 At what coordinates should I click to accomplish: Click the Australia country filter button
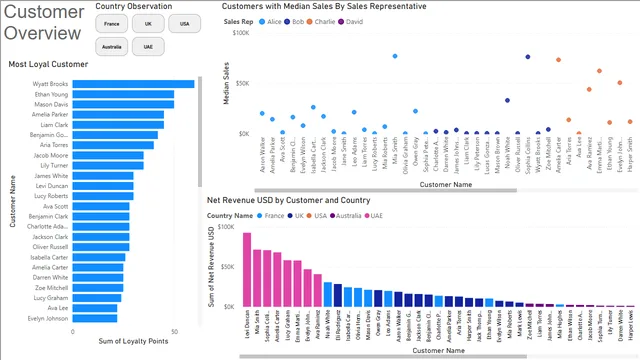tap(111, 47)
